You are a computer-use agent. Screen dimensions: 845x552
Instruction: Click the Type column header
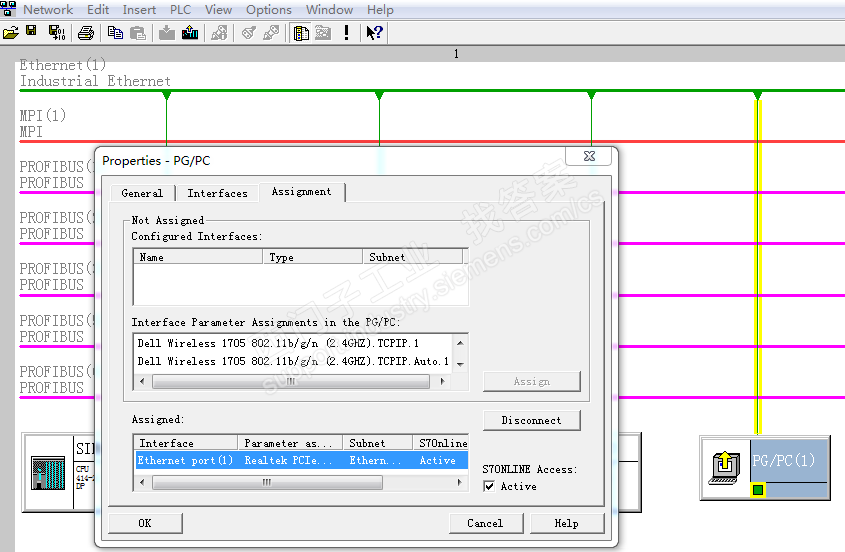point(313,257)
